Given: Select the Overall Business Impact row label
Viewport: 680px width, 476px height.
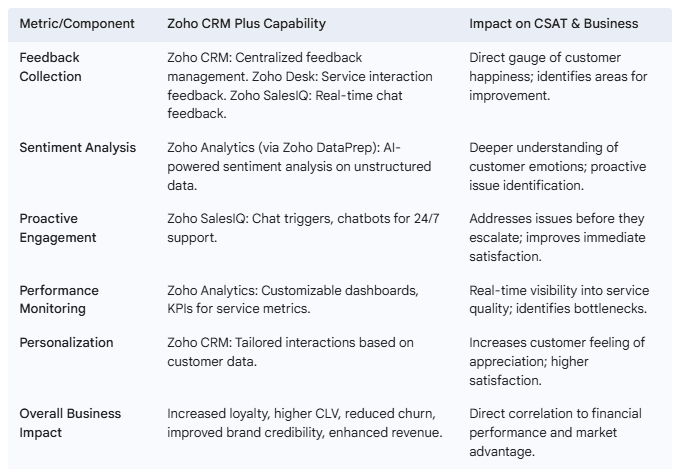Looking at the screenshot, I should (x=70, y=423).
